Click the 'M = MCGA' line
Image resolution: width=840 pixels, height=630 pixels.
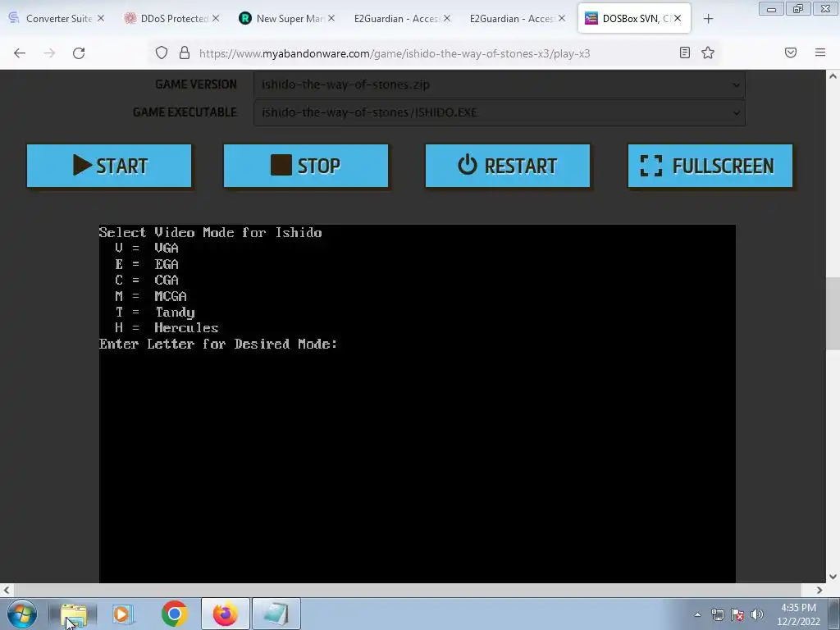[151, 296]
